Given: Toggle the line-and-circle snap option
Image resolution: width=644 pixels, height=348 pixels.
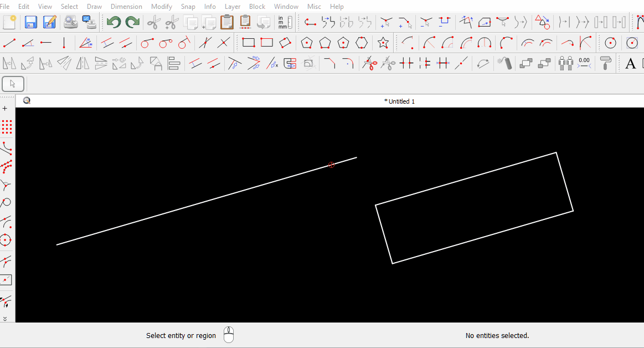Looking at the screenshot, I should coord(6,203).
